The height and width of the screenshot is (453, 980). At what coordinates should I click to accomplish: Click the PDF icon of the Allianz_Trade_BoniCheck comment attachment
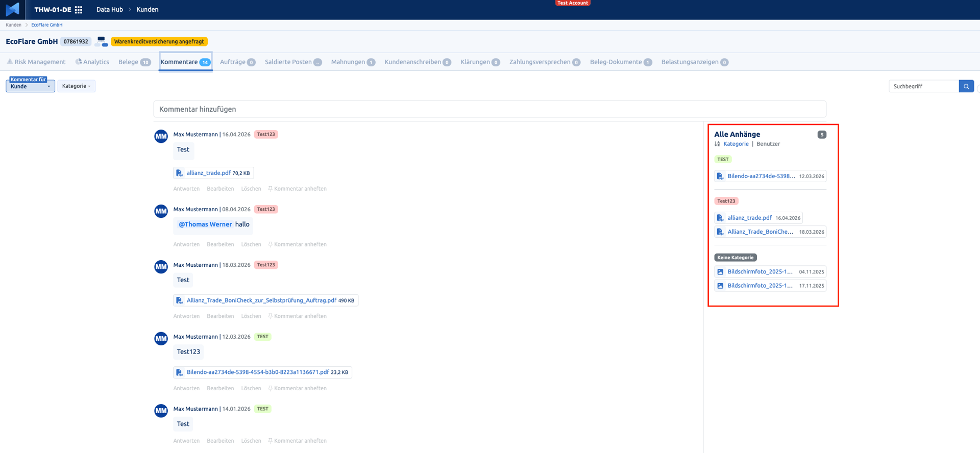coord(180,300)
